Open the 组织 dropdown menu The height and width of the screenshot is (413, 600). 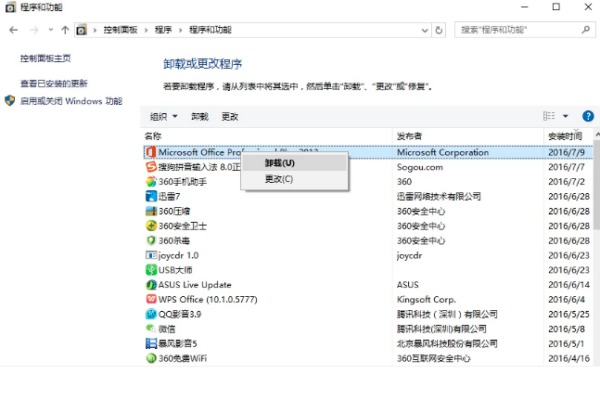coord(163,117)
